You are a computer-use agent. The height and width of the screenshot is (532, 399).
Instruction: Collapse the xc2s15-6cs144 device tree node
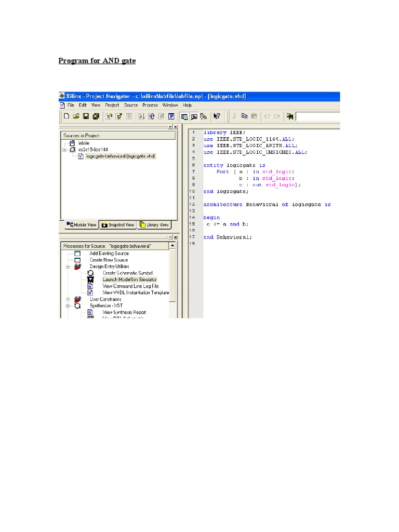[x=64, y=150]
